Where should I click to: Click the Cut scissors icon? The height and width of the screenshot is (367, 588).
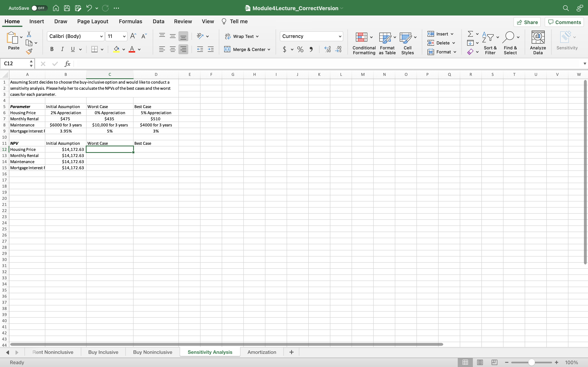29,34
